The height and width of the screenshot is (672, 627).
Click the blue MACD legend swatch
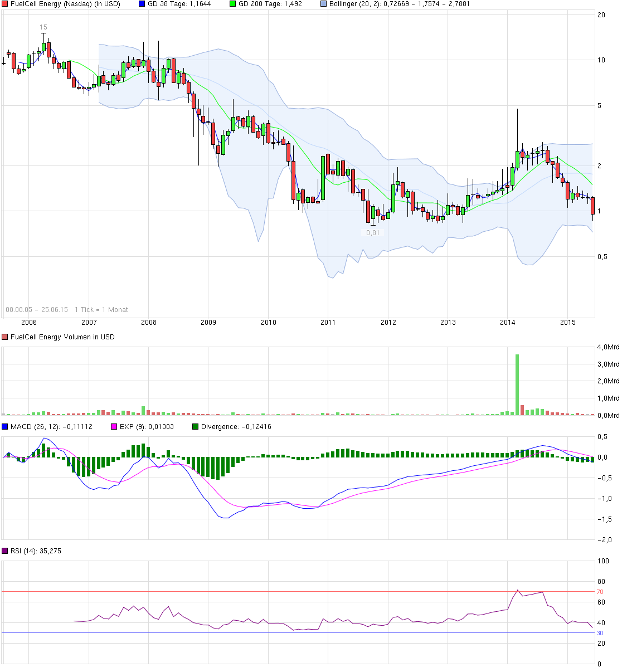coord(5,427)
